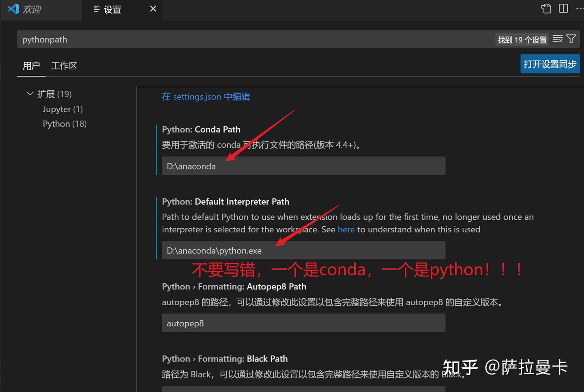Click the VS Code logo in the corner
584x392 pixels.
12,9
